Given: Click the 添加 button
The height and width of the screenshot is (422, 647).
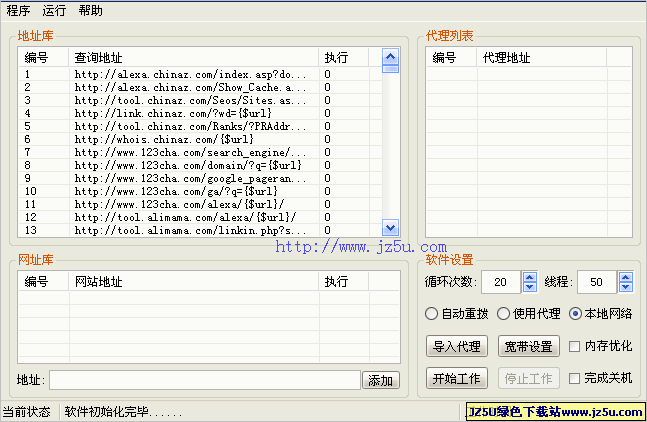Looking at the screenshot, I should pos(380,380).
